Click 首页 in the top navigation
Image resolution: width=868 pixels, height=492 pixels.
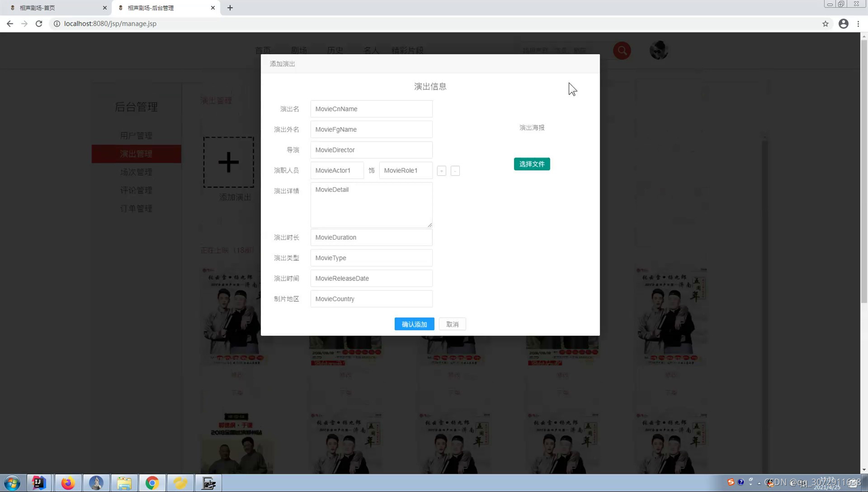tap(263, 50)
